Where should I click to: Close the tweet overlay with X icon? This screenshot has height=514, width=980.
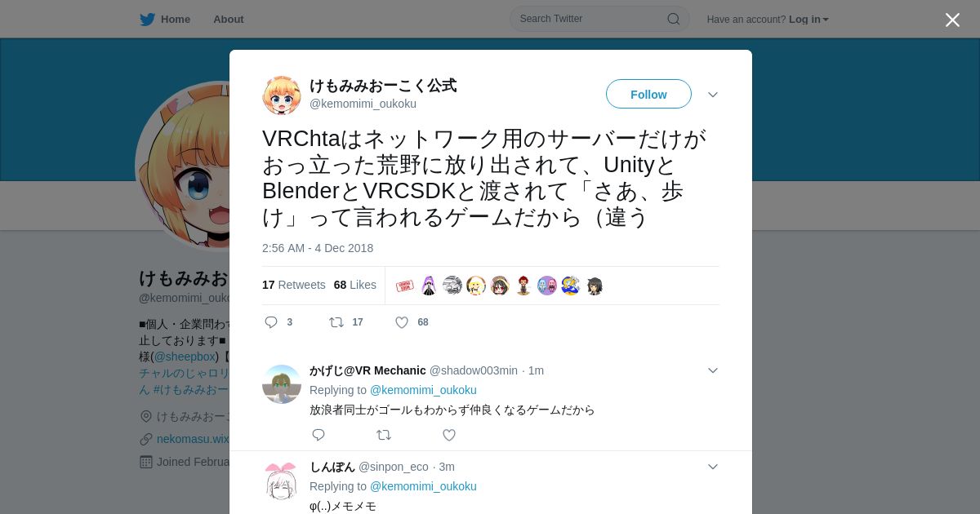952,20
